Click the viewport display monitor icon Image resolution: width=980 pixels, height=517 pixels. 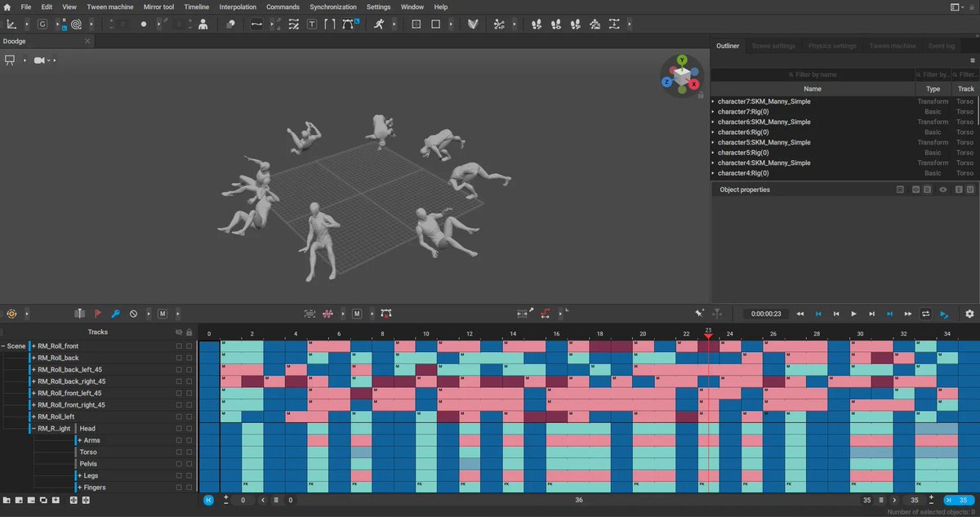(11, 60)
